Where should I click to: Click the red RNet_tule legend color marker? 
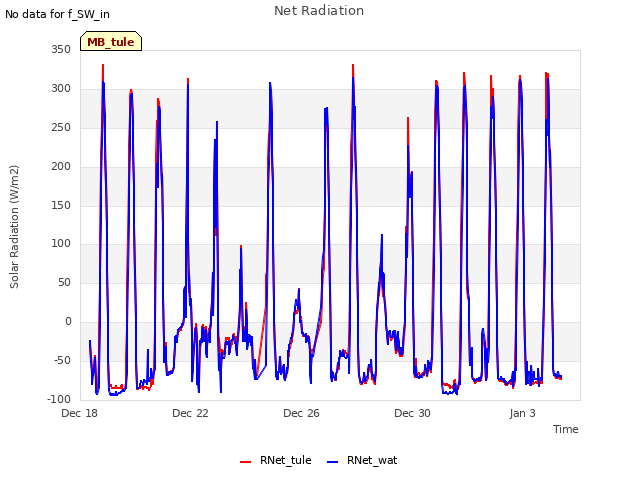pos(245,462)
